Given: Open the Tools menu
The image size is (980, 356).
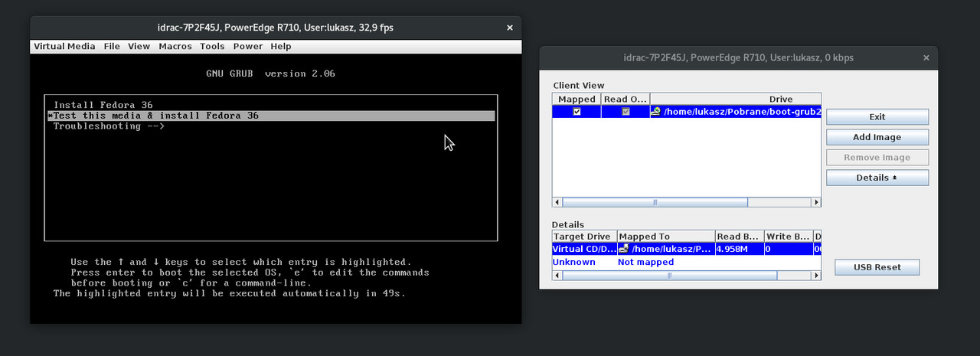Looking at the screenshot, I should click(x=212, y=46).
